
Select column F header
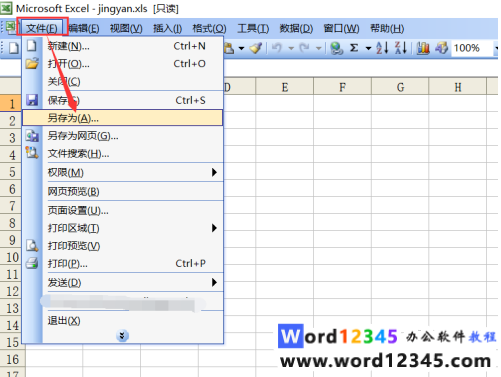(342, 87)
